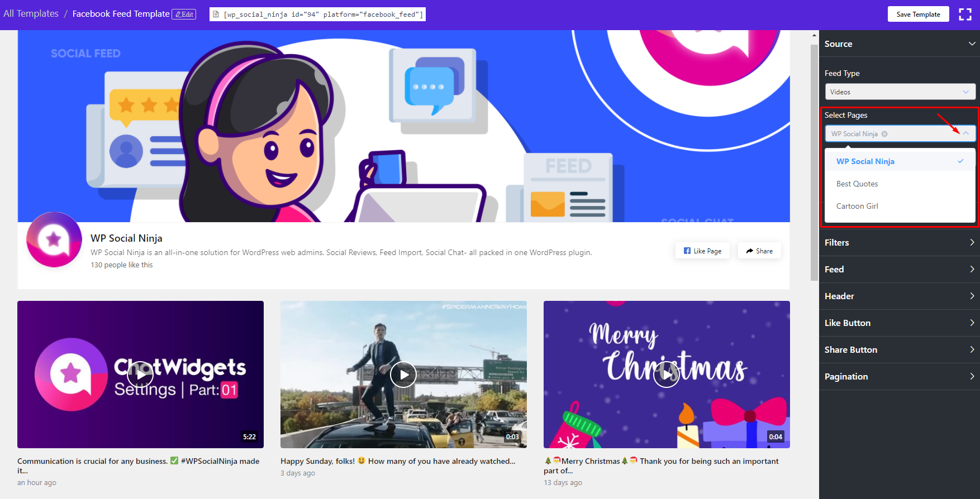This screenshot has width=980, height=499.
Task: Click '13 days ago' timestamp
Action: click(x=563, y=483)
